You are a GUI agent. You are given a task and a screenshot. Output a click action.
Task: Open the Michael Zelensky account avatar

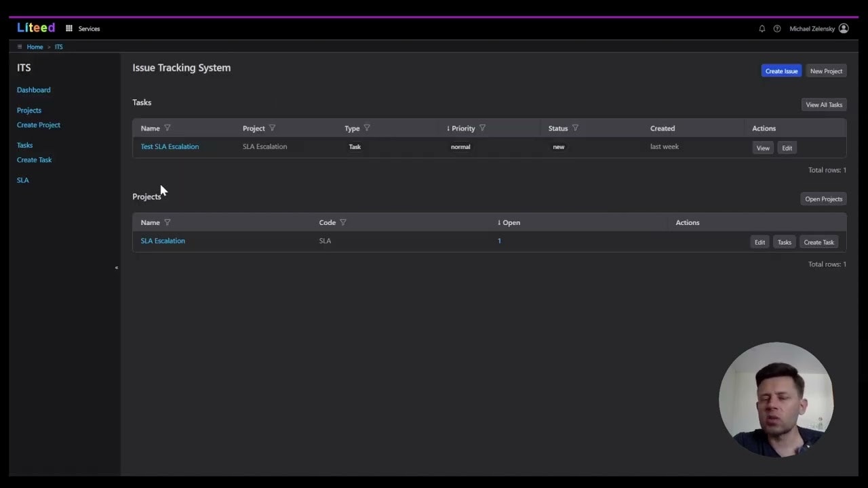[x=843, y=28]
